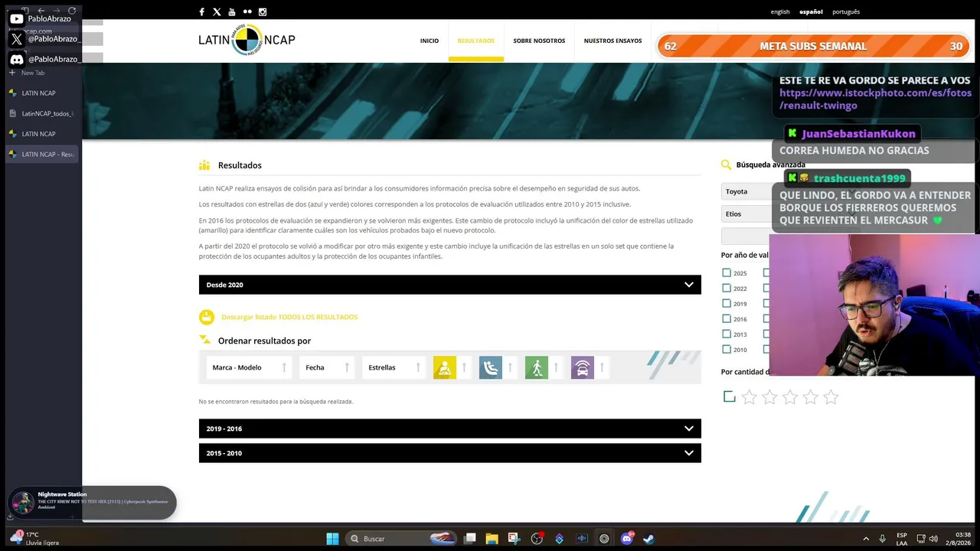
Task: Select the first star in the rating filter
Action: click(750, 397)
